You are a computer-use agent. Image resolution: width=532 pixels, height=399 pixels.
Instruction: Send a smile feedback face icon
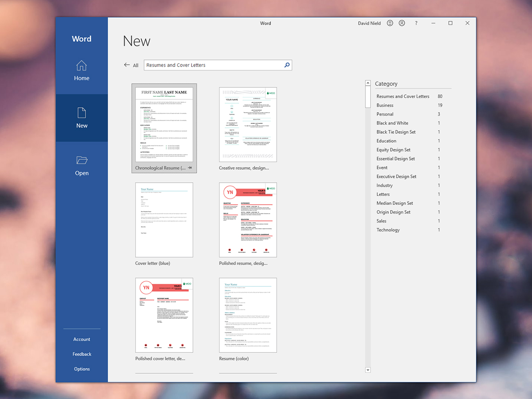click(x=390, y=23)
